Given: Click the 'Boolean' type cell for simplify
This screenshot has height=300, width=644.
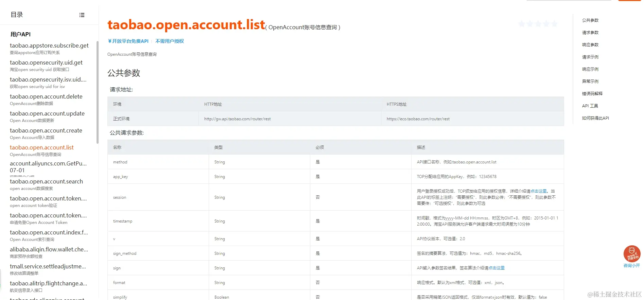Looking at the screenshot, I should [x=259, y=295].
